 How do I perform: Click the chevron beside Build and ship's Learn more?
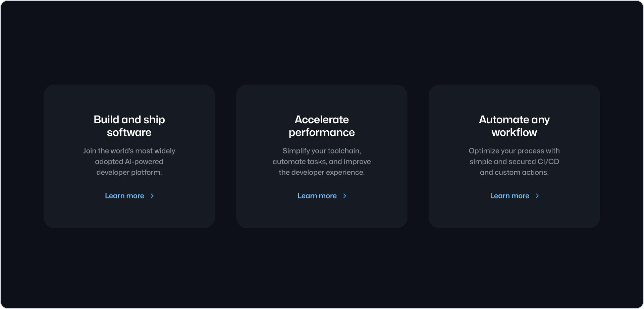click(x=152, y=196)
